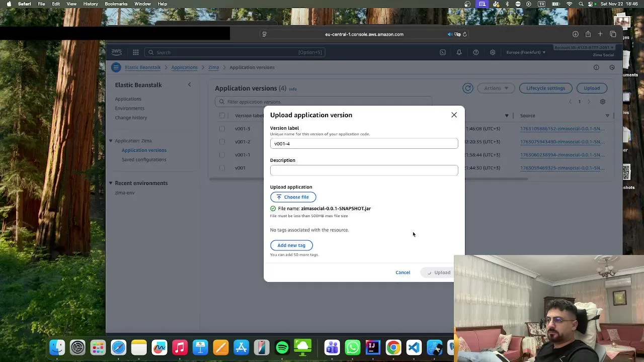Click Safari share icon
The height and width of the screenshot is (362, 644).
pos(588,34)
